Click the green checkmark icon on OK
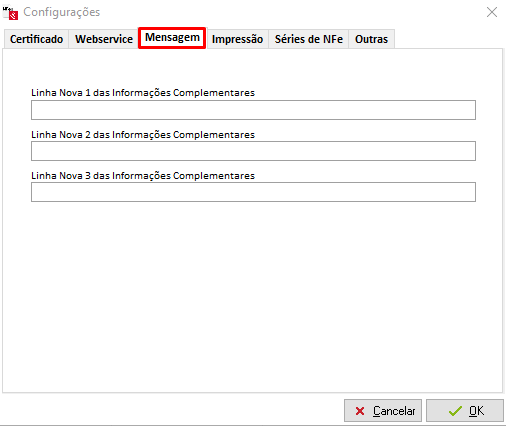This screenshot has width=506, height=426. [x=455, y=411]
